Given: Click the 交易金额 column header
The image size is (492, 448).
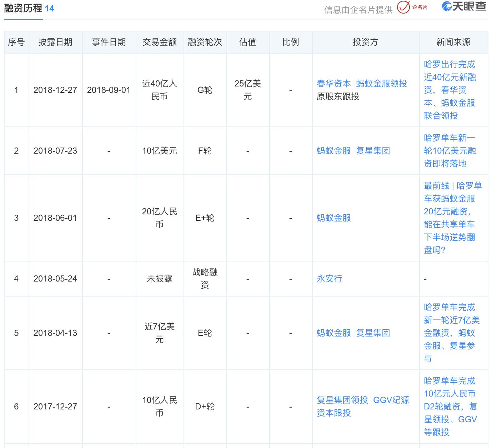Looking at the screenshot, I should (160, 42).
